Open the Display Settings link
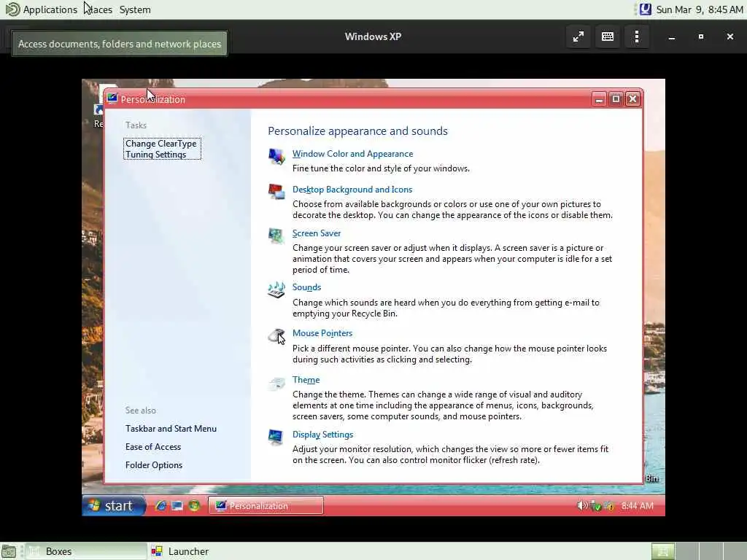 pos(322,435)
